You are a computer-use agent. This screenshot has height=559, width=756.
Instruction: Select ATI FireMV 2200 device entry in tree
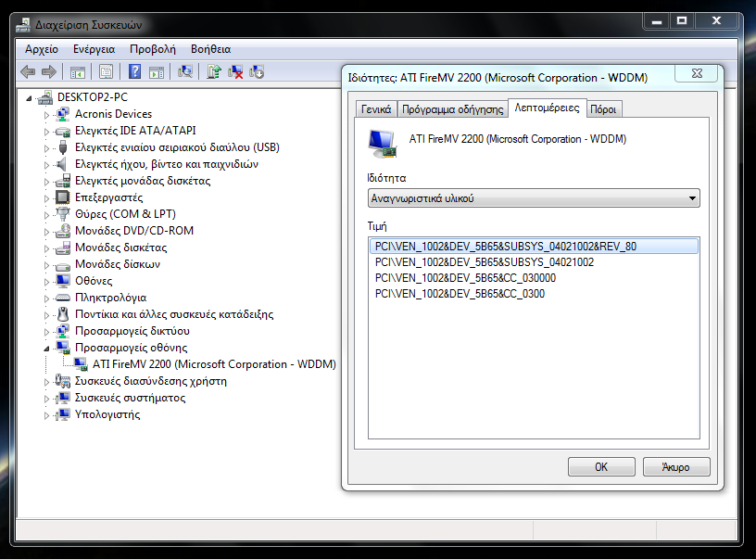point(215,364)
